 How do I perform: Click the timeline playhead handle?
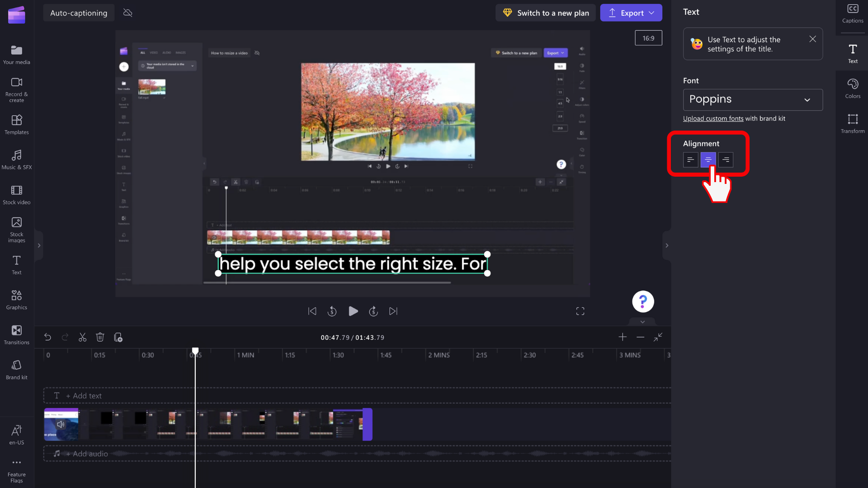(195, 351)
